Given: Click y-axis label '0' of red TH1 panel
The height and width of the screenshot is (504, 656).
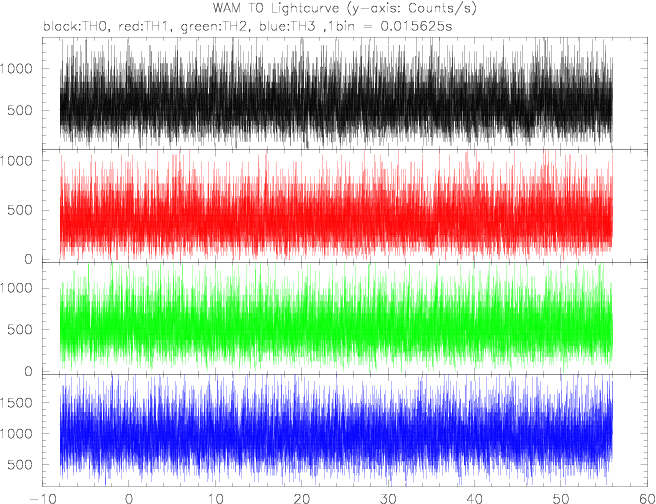Looking at the screenshot, I should pos(28,259).
